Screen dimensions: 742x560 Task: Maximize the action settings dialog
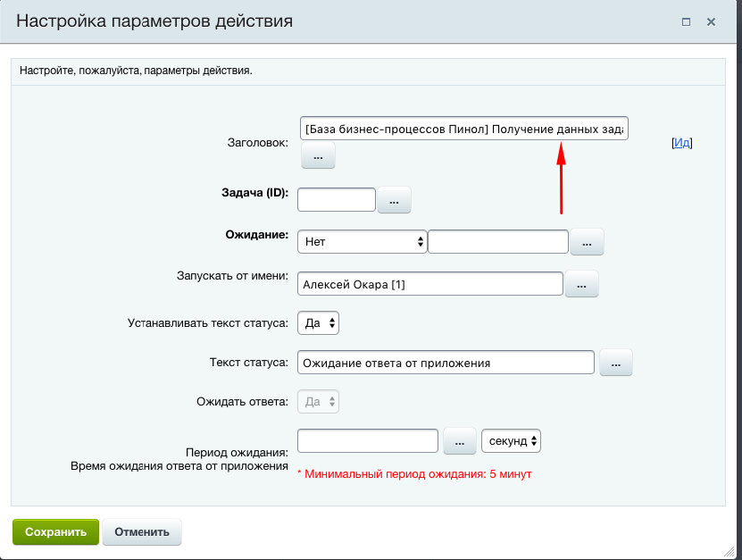click(x=686, y=21)
